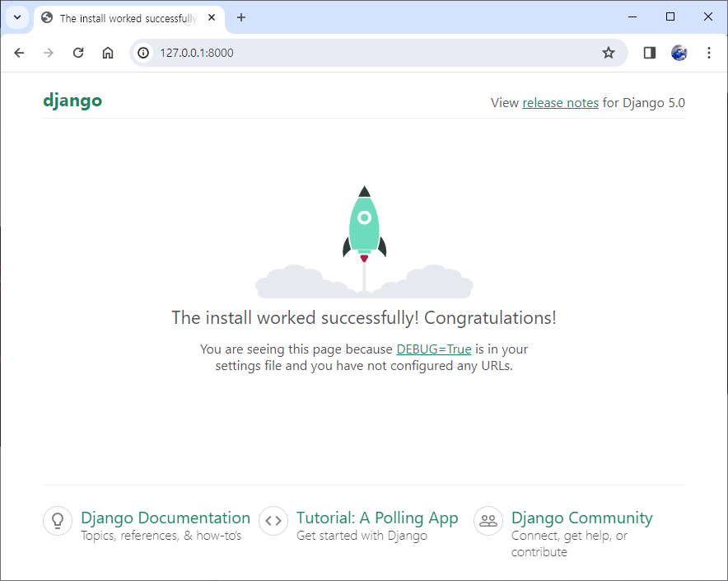This screenshot has width=728, height=581.
Task: Add a new tab with the plus button
Action: (x=241, y=17)
